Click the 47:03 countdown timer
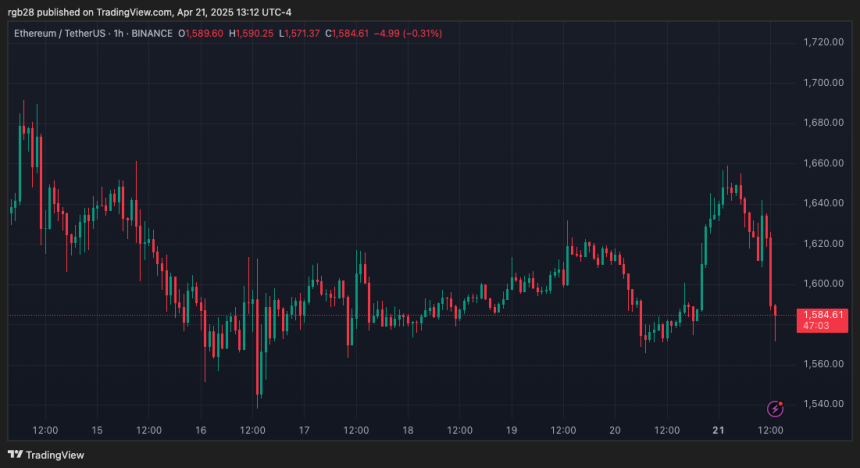Screen dimensions: 860x468 (x=816, y=326)
